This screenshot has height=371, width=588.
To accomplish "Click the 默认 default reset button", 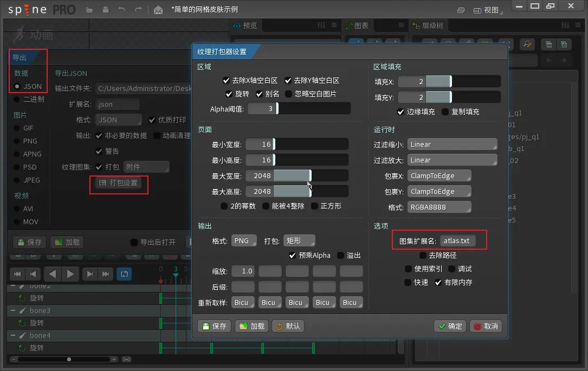I will tap(288, 326).
